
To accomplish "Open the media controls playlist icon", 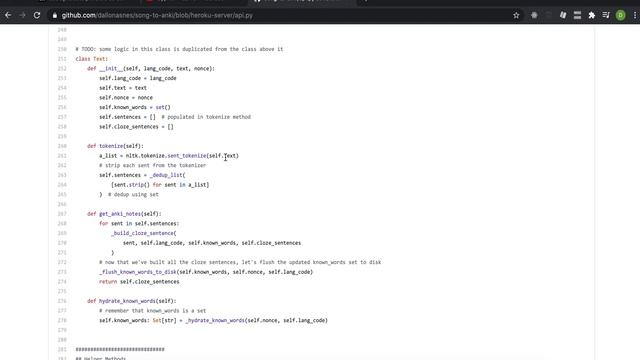I will coord(606,15).
